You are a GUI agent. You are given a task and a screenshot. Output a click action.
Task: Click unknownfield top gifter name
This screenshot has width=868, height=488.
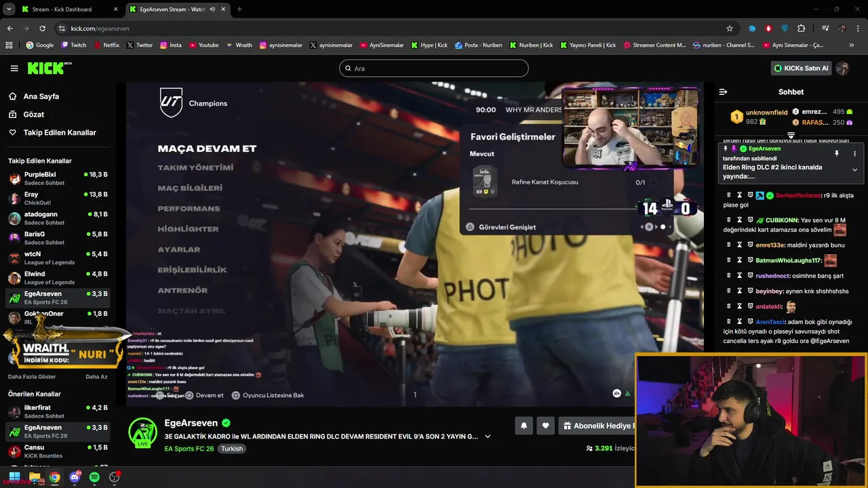(x=766, y=113)
